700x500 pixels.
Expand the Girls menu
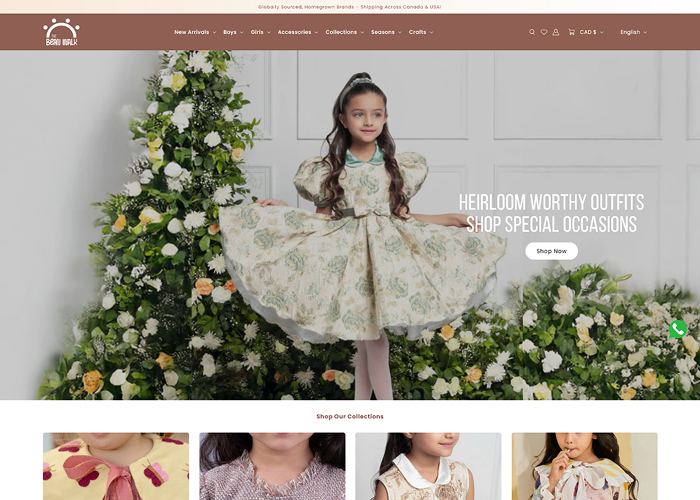(x=259, y=32)
